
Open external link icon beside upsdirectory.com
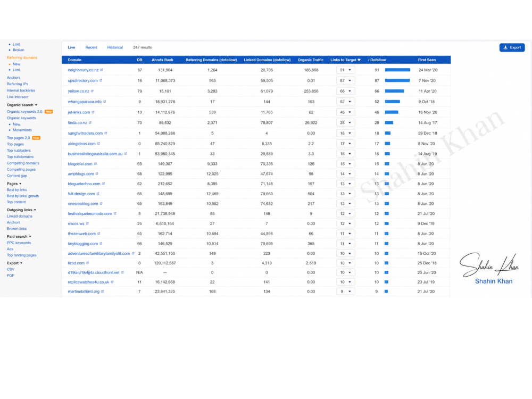tap(101, 80)
